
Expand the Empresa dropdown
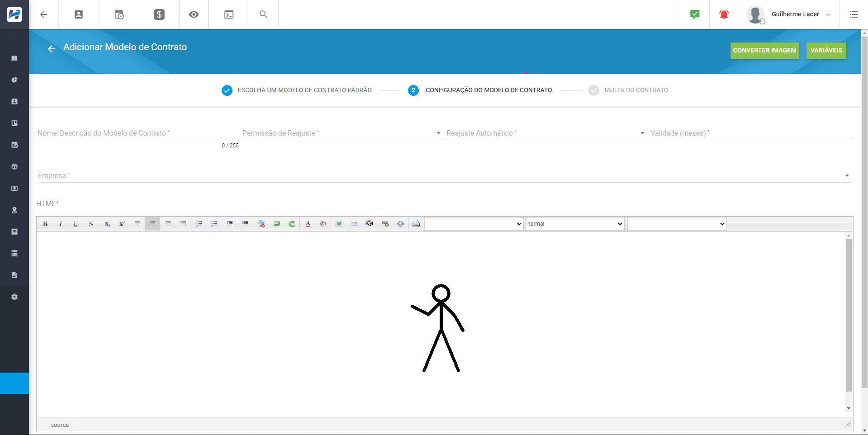pyautogui.click(x=445, y=175)
